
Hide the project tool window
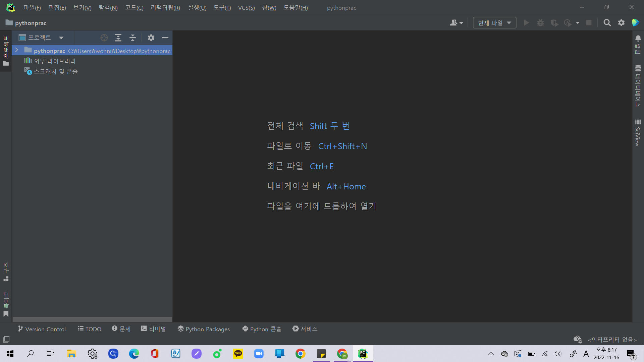(165, 38)
